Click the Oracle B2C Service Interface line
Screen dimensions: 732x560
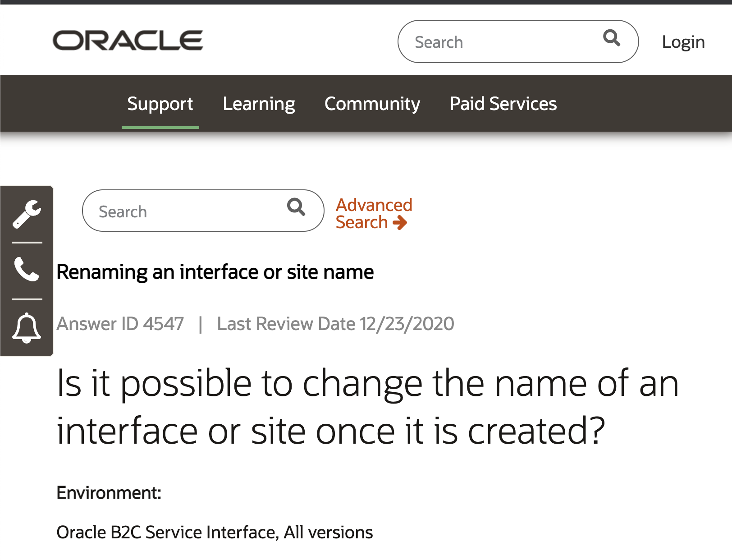pyautogui.click(x=215, y=532)
